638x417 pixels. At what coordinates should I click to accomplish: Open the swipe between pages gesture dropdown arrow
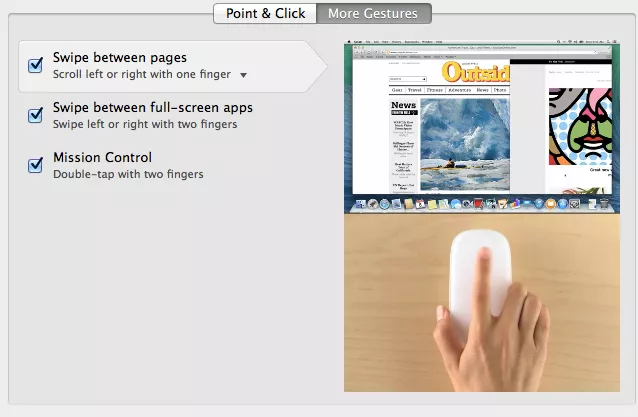pyautogui.click(x=243, y=75)
